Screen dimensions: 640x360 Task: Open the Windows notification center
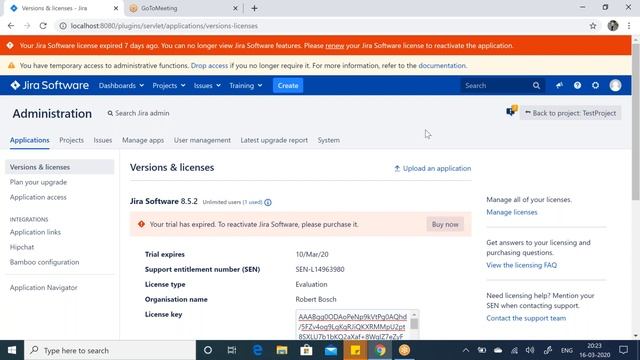point(623,350)
